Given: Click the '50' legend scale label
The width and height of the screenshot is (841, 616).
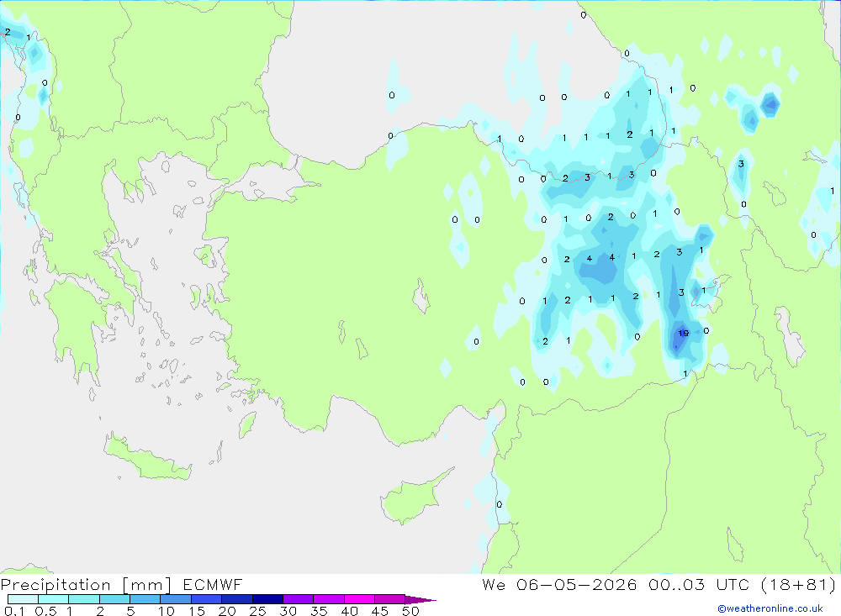Looking at the screenshot, I should pyautogui.click(x=411, y=611).
